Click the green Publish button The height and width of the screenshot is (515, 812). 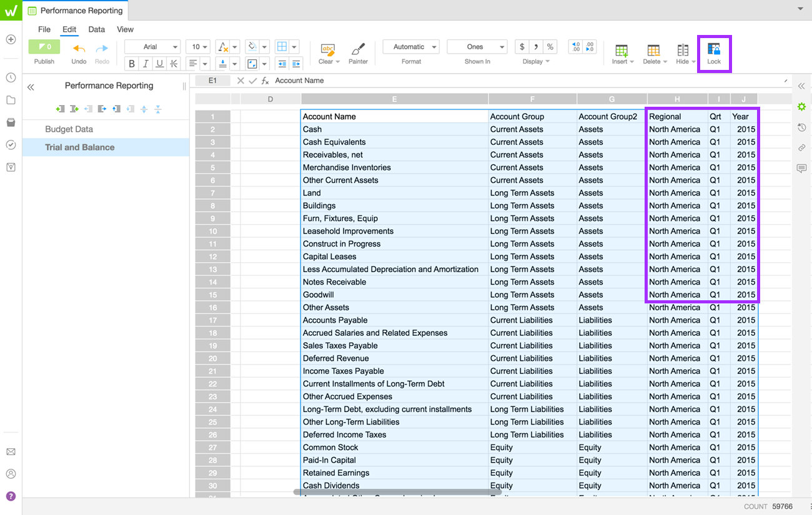coord(44,47)
